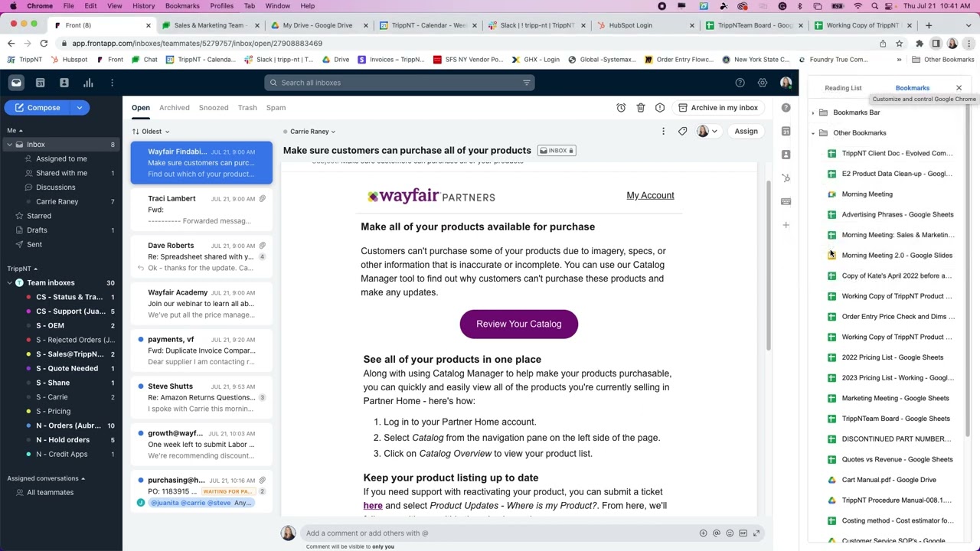Click the Search all inboxes field
The image size is (980, 551).
point(400,83)
